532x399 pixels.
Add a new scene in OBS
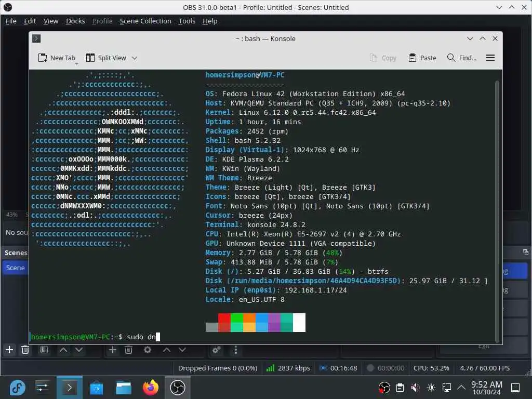tap(9, 350)
